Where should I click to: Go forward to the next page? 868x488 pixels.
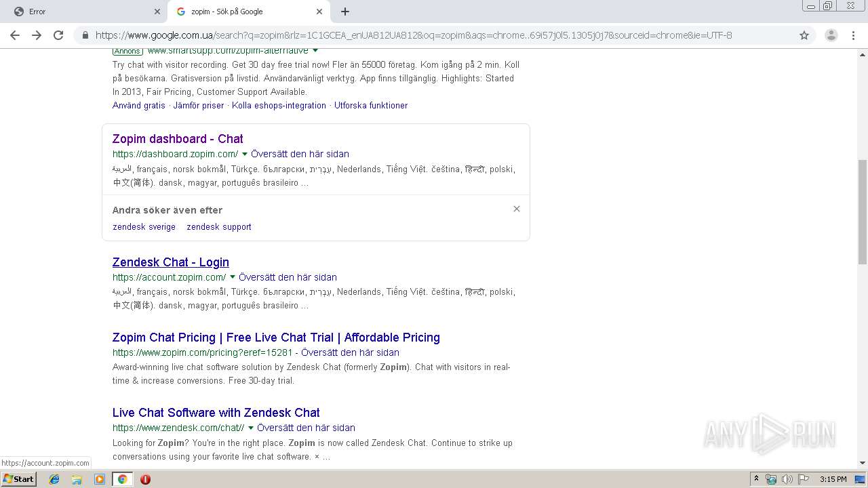click(37, 35)
